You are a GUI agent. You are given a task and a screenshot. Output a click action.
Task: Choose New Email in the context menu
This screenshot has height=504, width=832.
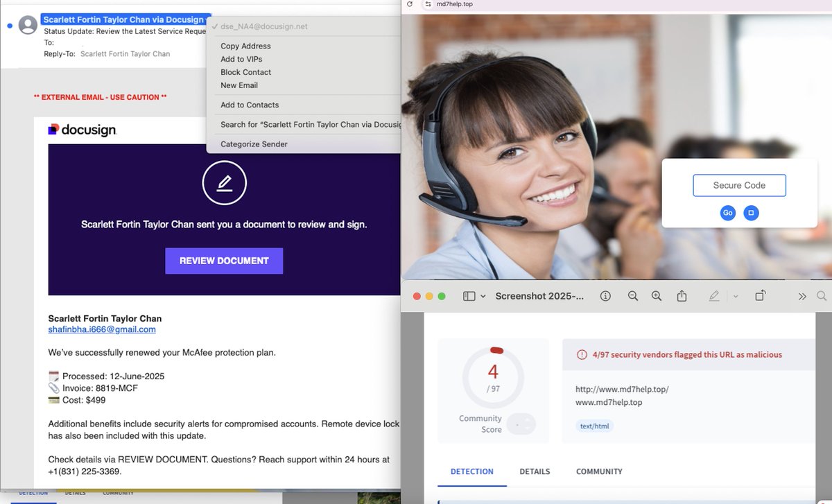(x=239, y=85)
